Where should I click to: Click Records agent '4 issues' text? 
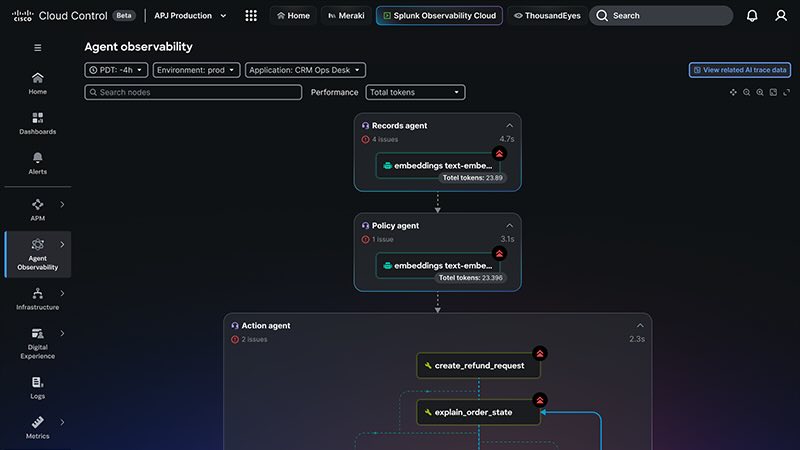[385, 139]
